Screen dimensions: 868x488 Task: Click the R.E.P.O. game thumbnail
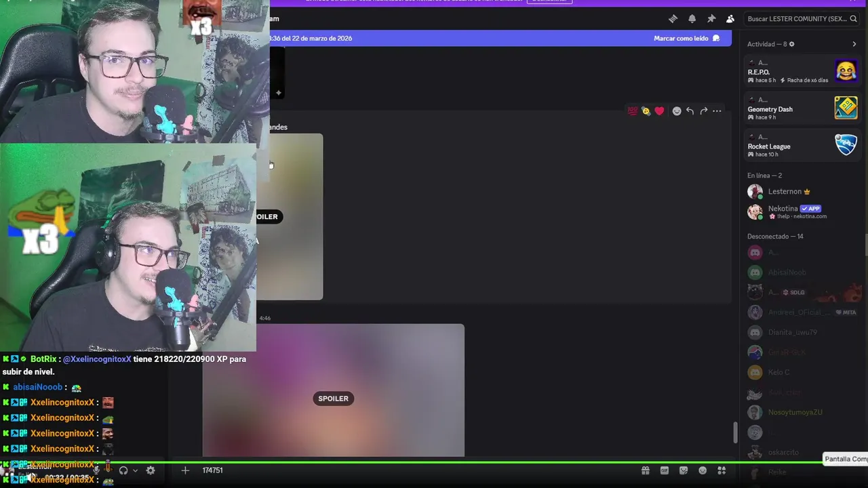pyautogui.click(x=846, y=71)
